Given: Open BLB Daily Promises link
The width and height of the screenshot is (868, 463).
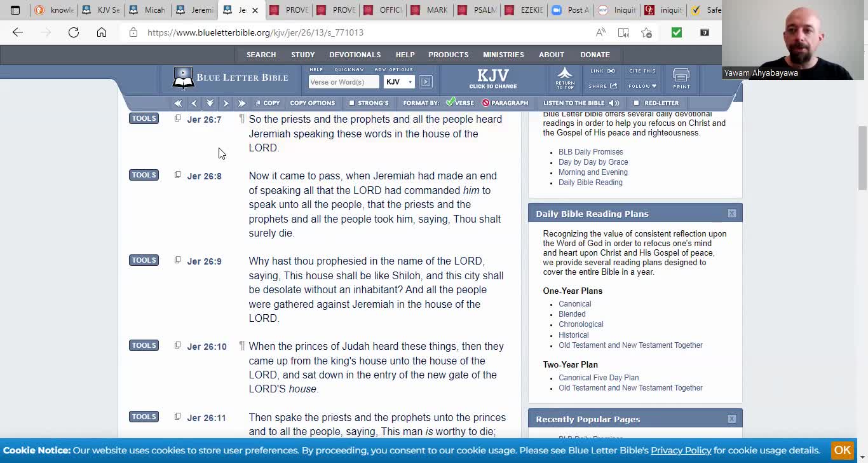Looking at the screenshot, I should (x=591, y=152).
